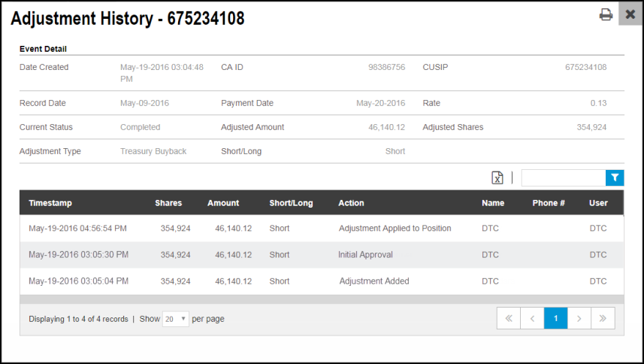
Task: Click Adjusted Amount value 46,140.12 in Event Detail
Action: pos(386,127)
